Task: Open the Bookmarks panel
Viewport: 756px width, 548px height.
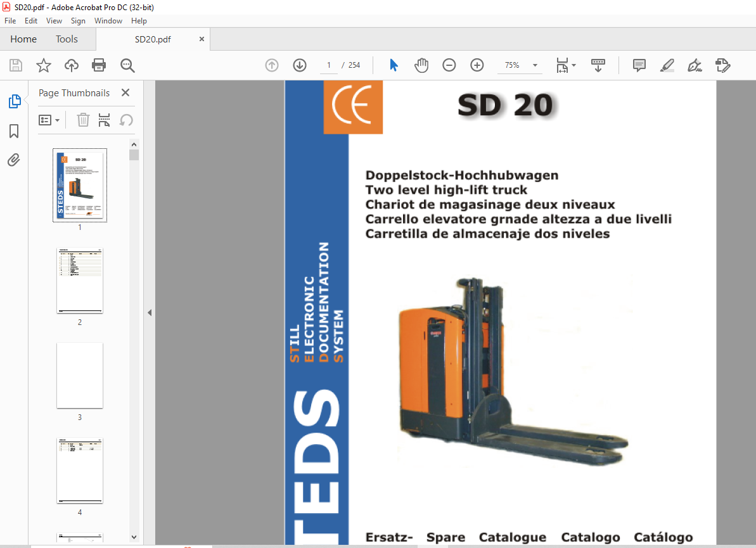Action: pos(14,131)
